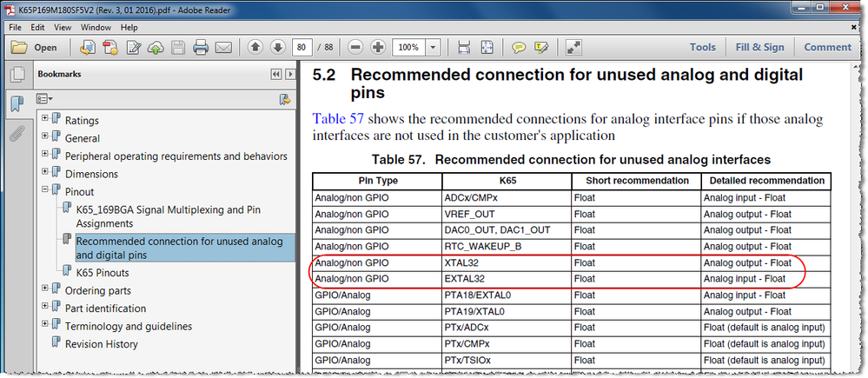Screen dimensions: 868x378
Task: Click the Attachments paperclip icon
Action: 17,134
